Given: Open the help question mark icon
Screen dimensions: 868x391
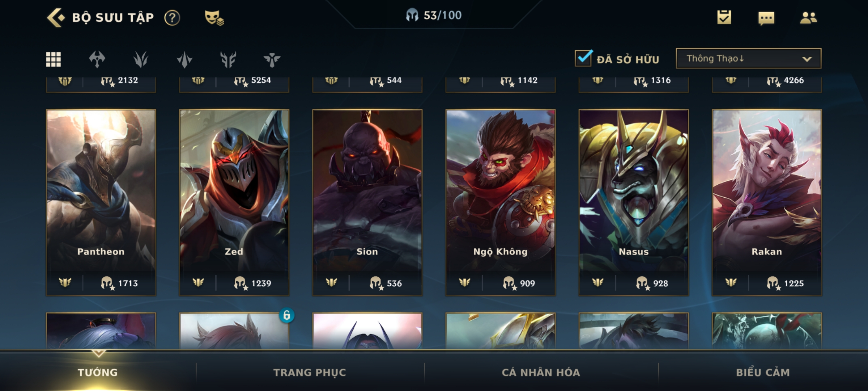Looking at the screenshot, I should pyautogui.click(x=172, y=18).
